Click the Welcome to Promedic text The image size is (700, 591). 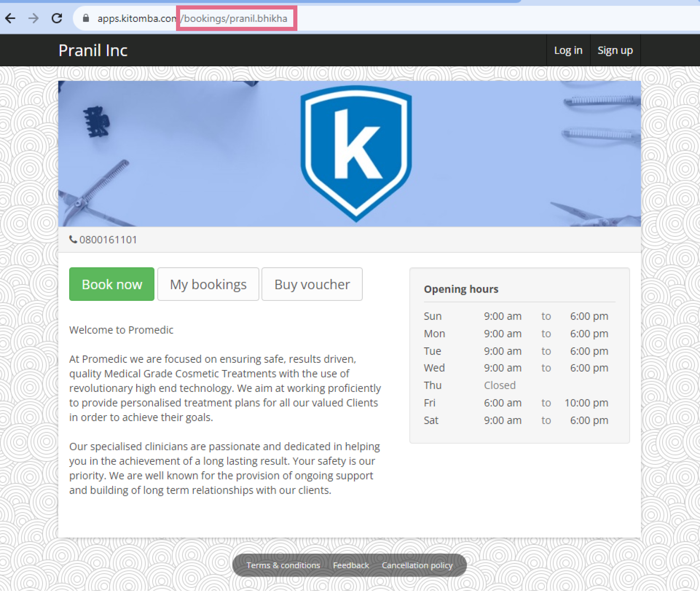121,330
